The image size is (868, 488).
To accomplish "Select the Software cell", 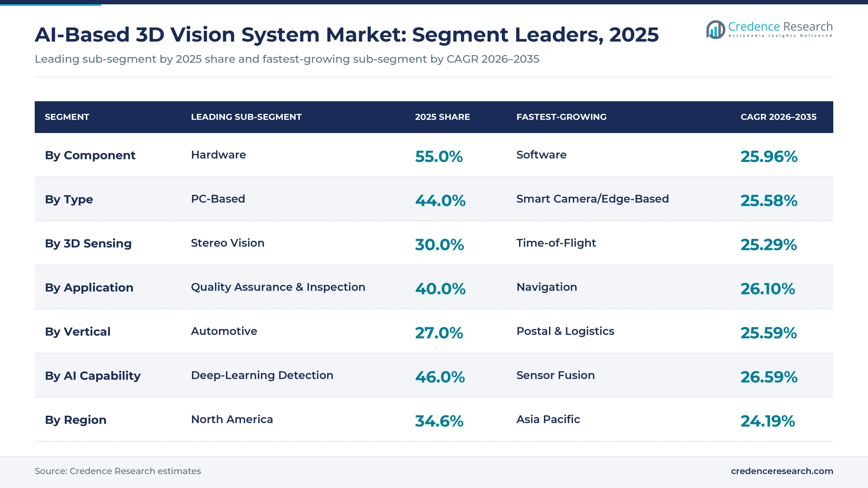I will [x=541, y=155].
